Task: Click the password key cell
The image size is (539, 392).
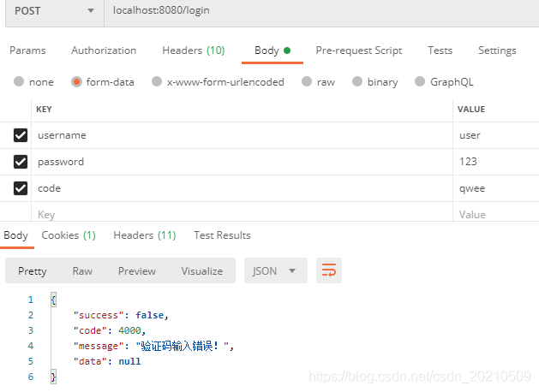Action: [x=242, y=162]
